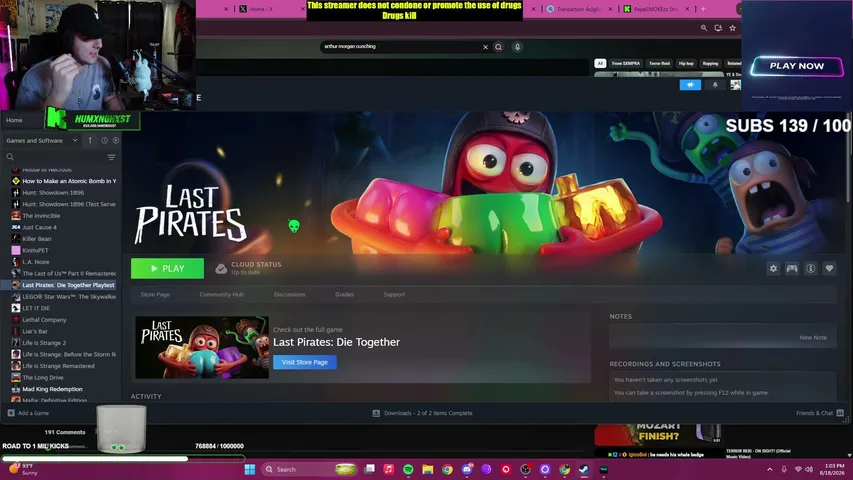
Task: Click browser zoom magnifier icon
Action: pyautogui.click(x=703, y=28)
